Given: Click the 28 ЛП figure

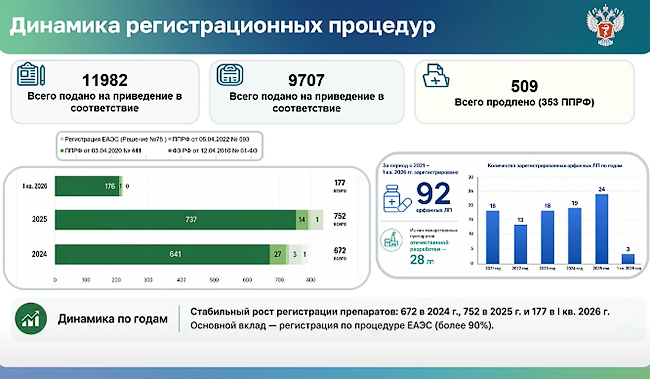Looking at the screenshot, I should tap(422, 260).
